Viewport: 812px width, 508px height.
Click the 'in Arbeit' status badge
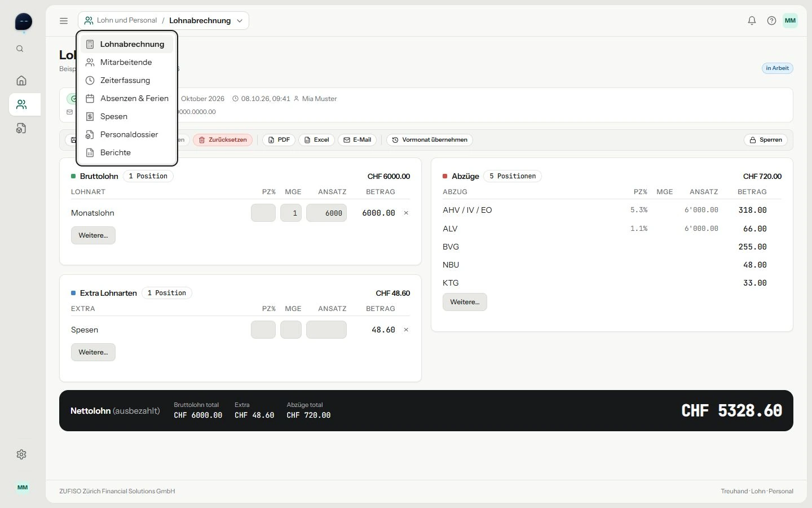tap(777, 68)
